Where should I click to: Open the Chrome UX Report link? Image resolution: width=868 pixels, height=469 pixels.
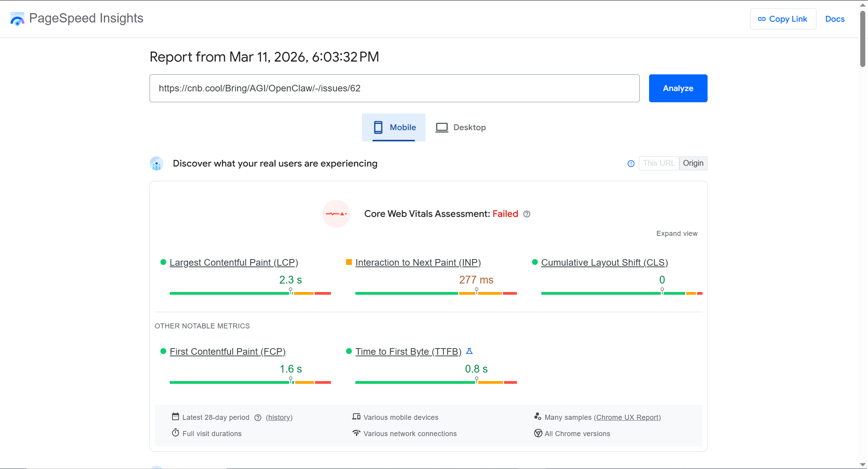(627, 417)
